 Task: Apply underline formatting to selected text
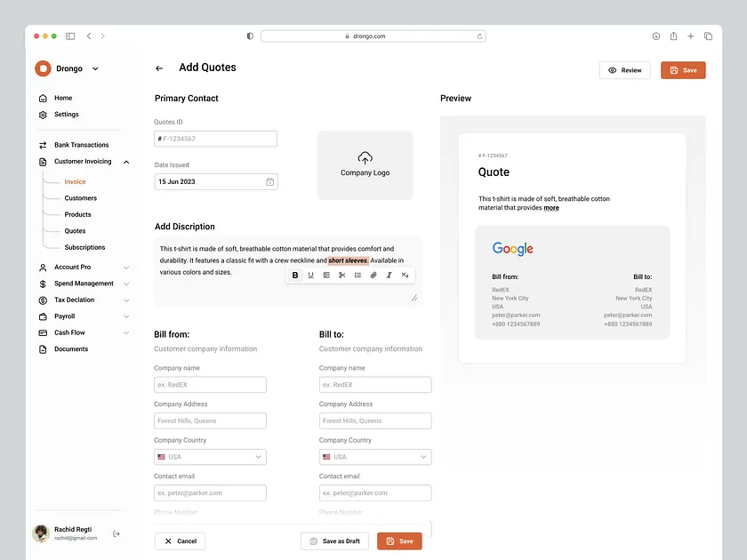[311, 275]
